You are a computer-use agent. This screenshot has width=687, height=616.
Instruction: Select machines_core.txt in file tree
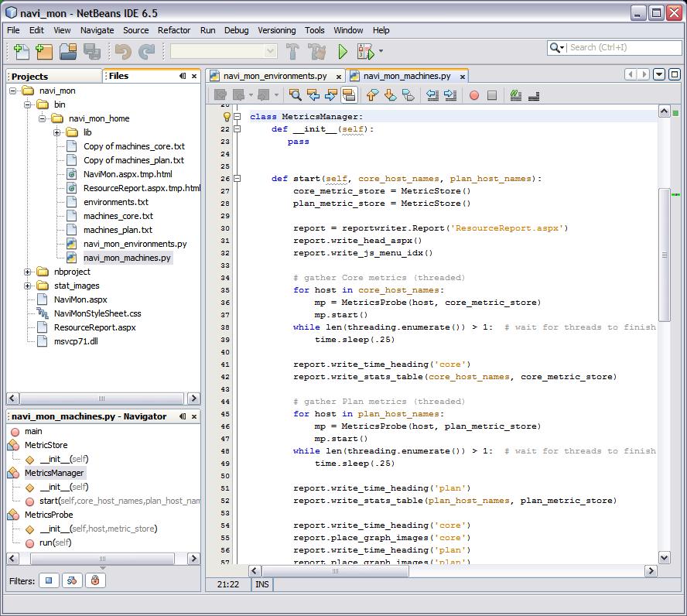click(118, 216)
